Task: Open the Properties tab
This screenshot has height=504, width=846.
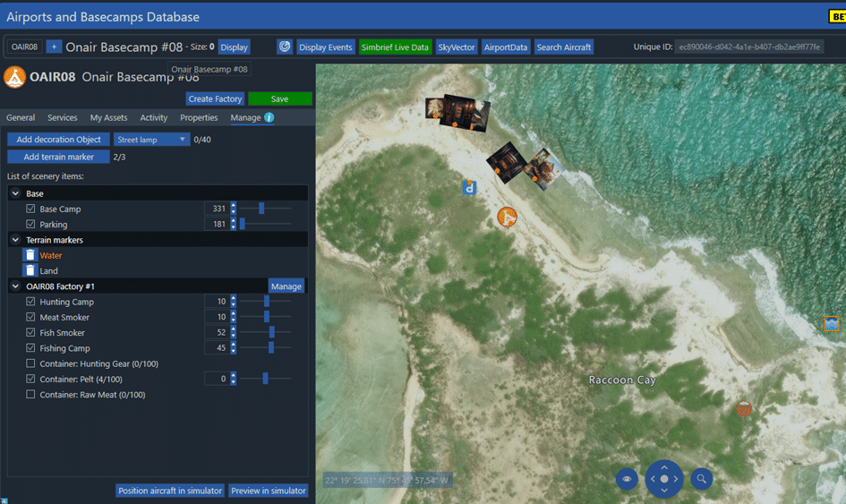Action: 199,117
